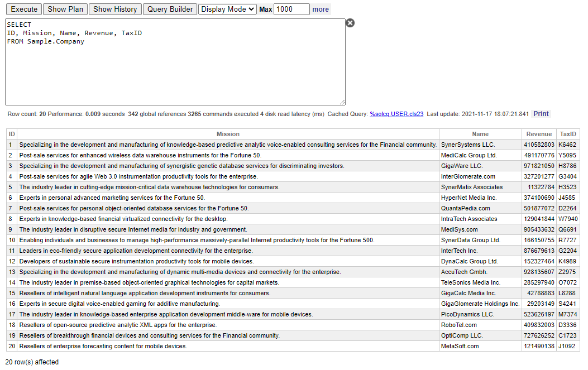Select the MetaSoft.com name cell
The height and width of the screenshot is (370, 588).
(460, 346)
